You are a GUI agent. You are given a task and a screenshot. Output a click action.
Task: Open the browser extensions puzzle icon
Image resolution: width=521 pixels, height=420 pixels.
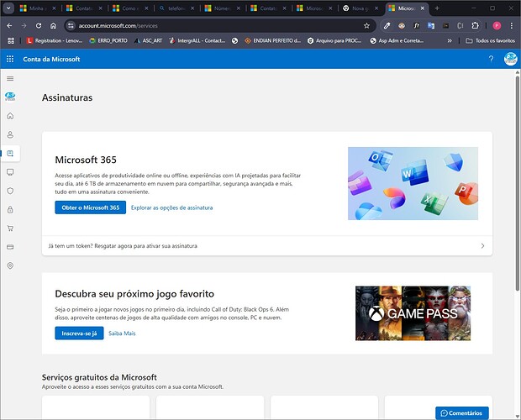coord(475,25)
